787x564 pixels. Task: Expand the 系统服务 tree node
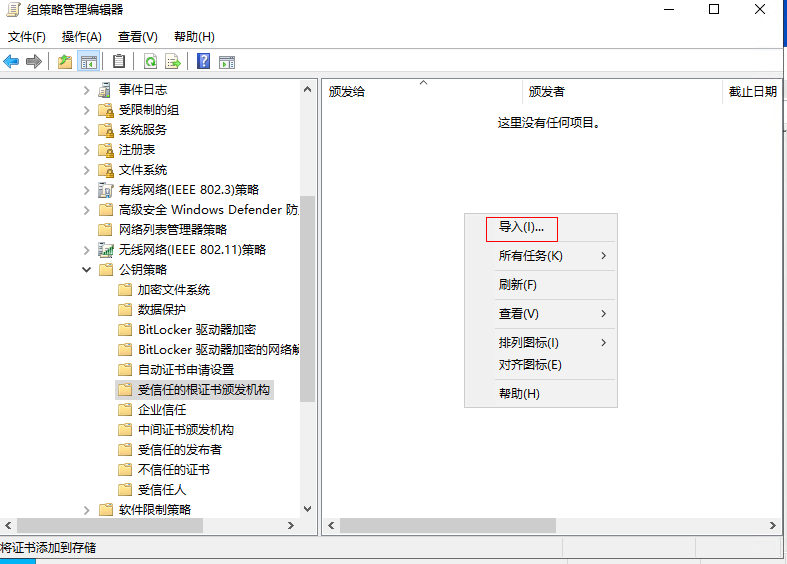click(86, 130)
